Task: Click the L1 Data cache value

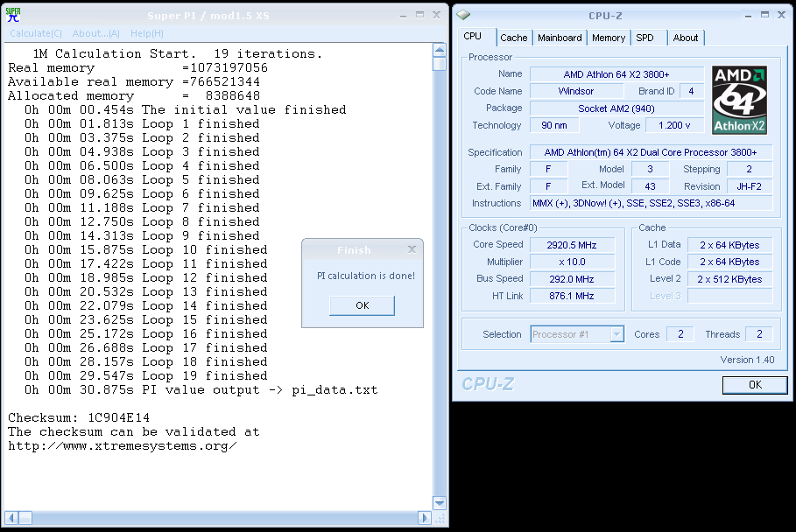Action: point(729,245)
